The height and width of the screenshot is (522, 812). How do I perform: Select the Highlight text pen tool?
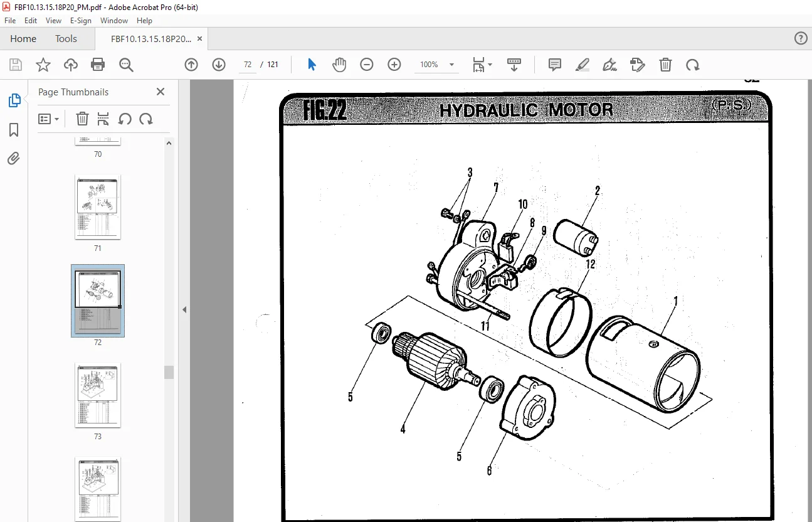pyautogui.click(x=583, y=65)
